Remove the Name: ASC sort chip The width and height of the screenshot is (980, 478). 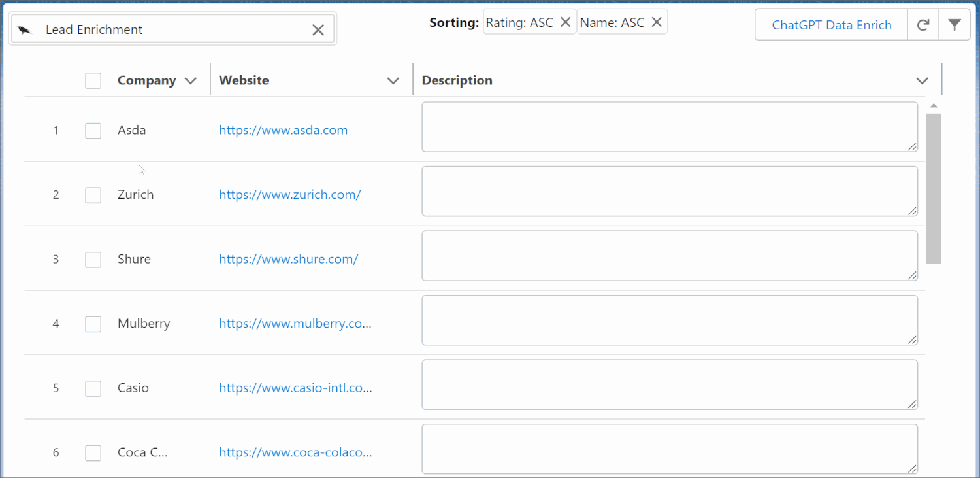(657, 22)
